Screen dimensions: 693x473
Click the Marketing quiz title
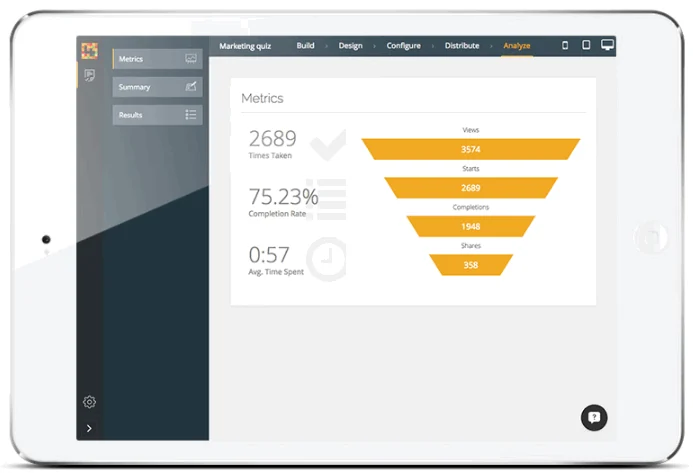click(x=245, y=46)
